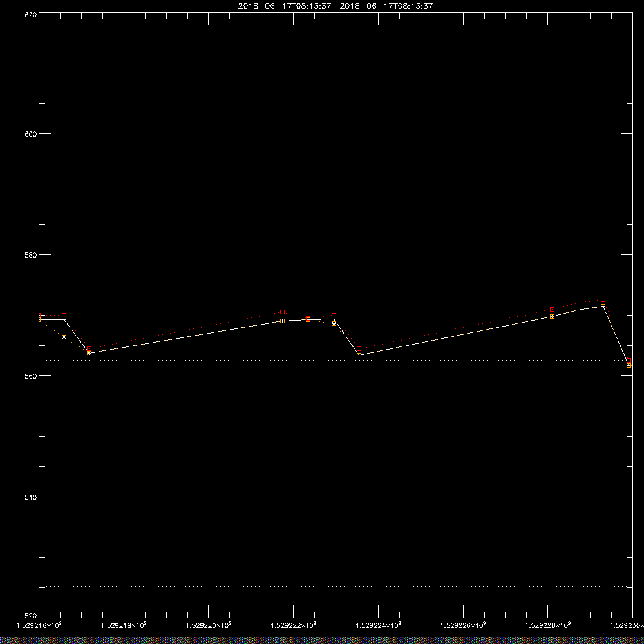The image size is (644, 644).
Task: Pick red square just left of left dashed line
Action: click(x=308, y=318)
